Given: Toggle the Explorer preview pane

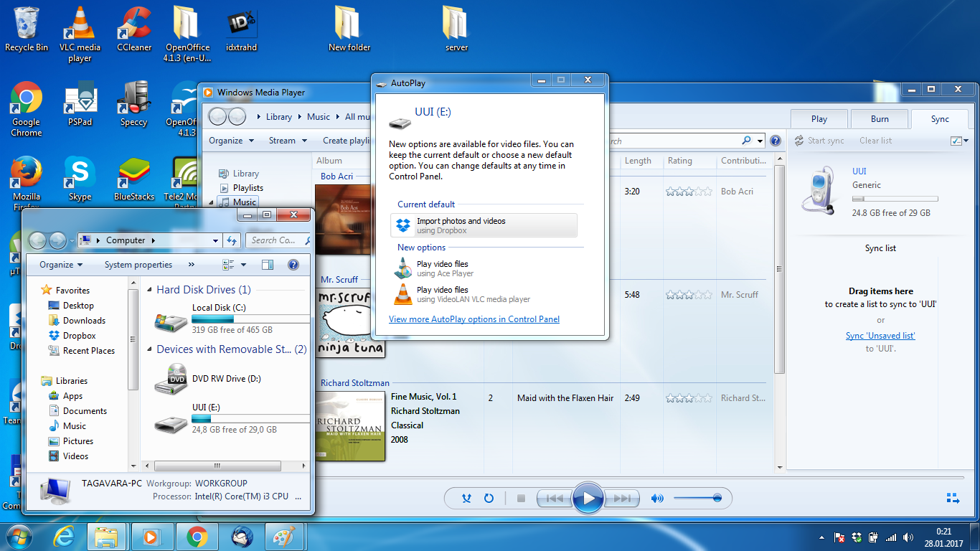Looking at the screenshot, I should coord(268,265).
